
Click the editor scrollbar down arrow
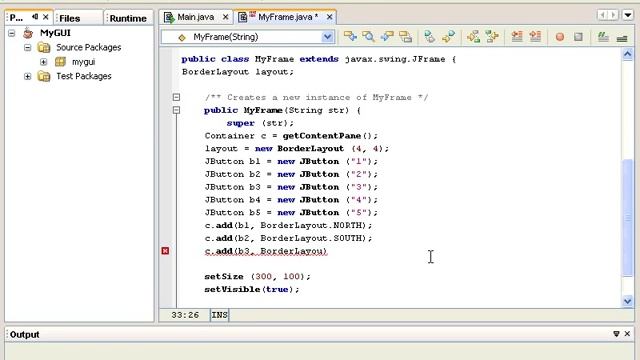pos(628,301)
